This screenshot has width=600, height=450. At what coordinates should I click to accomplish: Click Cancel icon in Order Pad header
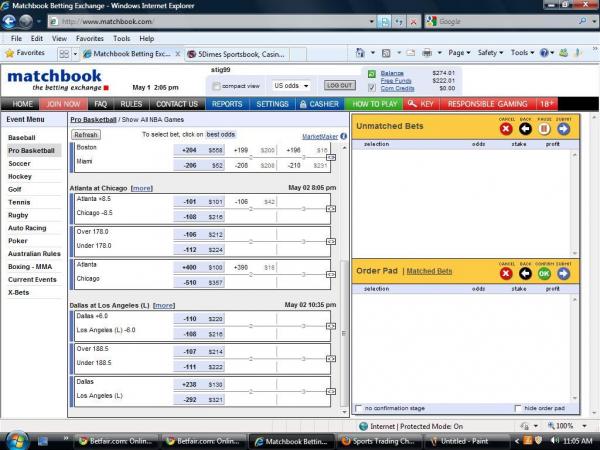506,272
